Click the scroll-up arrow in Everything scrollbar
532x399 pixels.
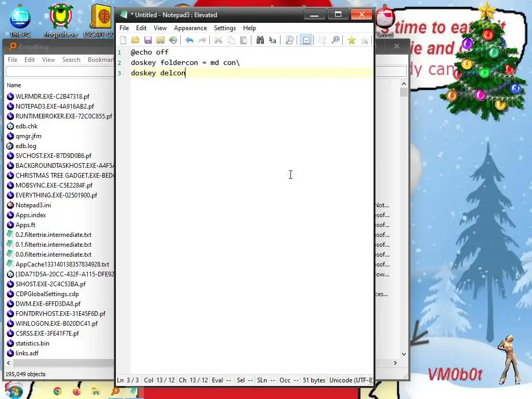click(x=404, y=84)
